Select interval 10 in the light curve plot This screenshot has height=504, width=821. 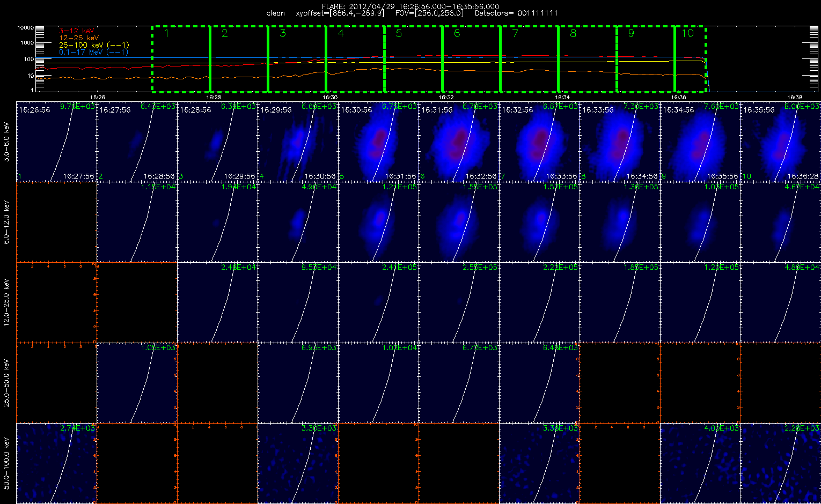click(x=690, y=59)
